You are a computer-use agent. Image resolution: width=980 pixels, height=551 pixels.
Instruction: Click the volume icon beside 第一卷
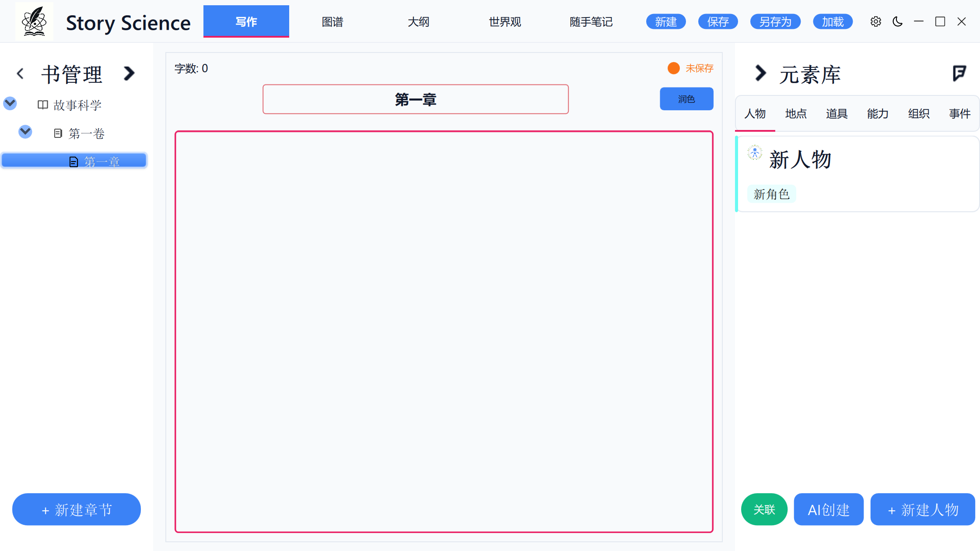click(x=58, y=133)
